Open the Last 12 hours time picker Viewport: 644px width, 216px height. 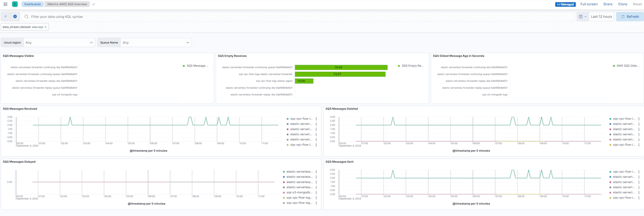point(601,17)
